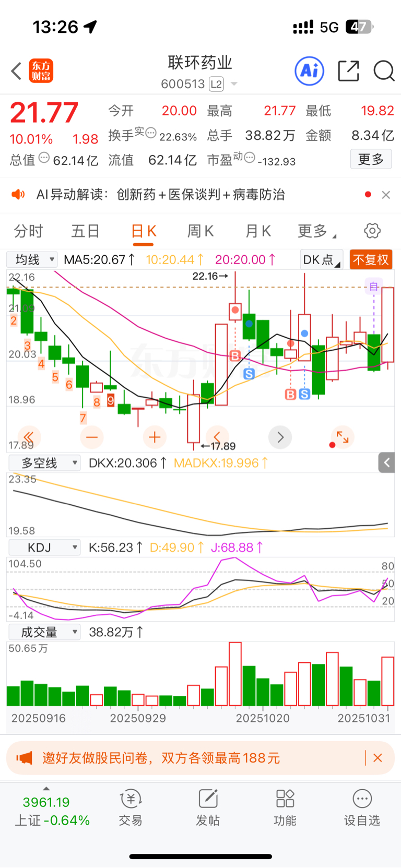Image resolution: width=401 pixels, height=868 pixels.
Task: Expand the 更多 chart period menu
Action: [316, 231]
